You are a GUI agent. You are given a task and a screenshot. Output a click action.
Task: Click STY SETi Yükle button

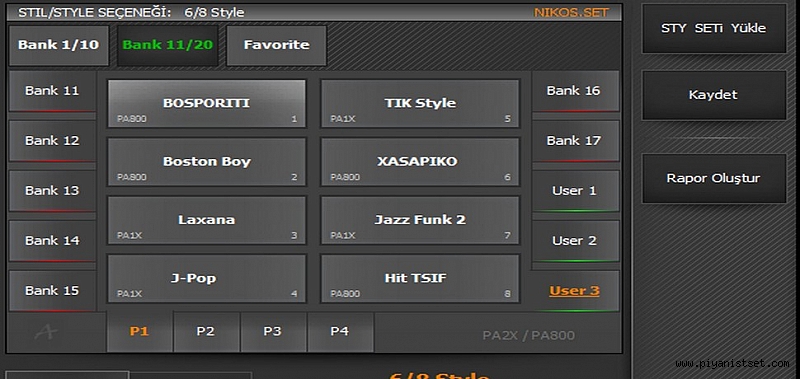tap(713, 29)
